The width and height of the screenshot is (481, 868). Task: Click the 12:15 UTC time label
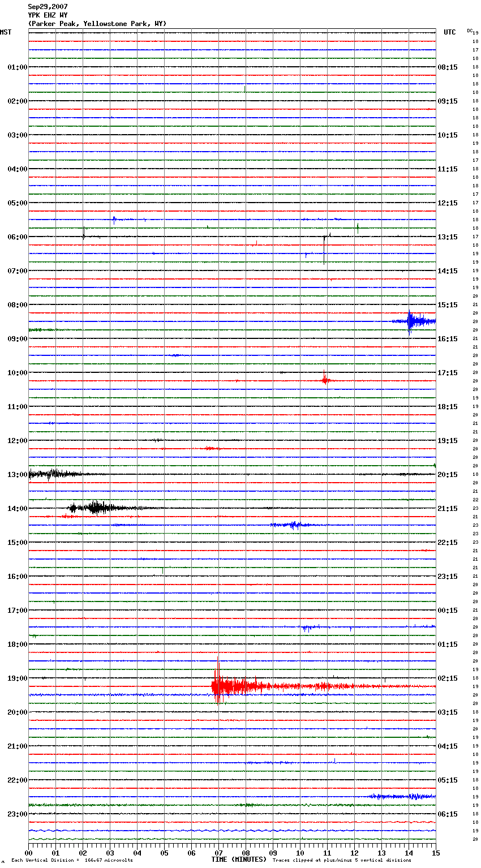pyautogui.click(x=448, y=203)
